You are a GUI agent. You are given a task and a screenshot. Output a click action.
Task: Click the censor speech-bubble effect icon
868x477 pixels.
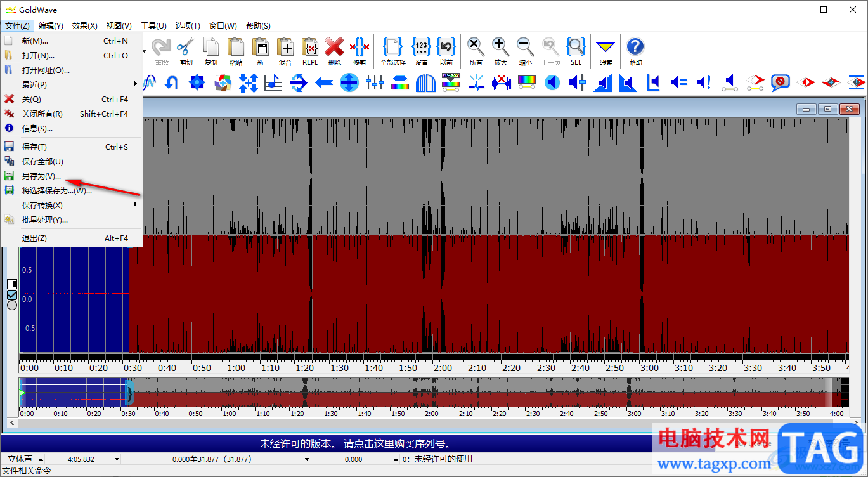780,82
